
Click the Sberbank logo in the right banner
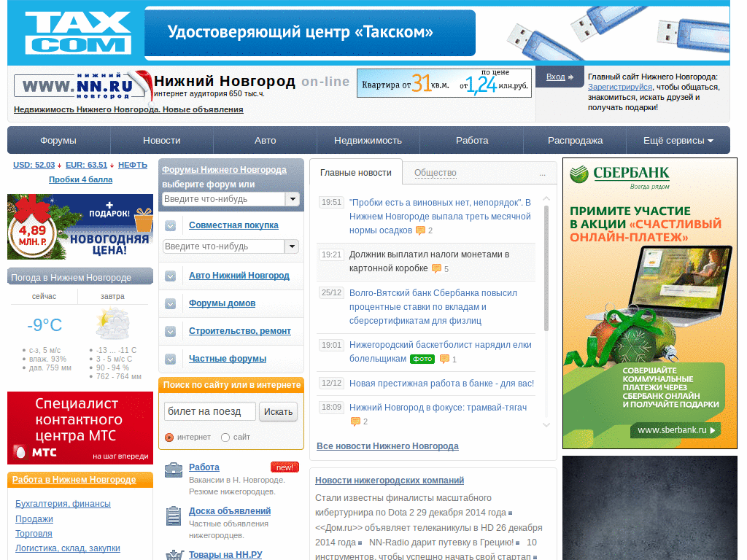(x=619, y=174)
